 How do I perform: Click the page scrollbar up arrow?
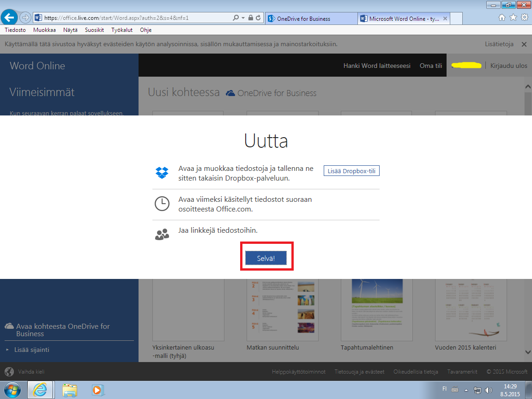[x=528, y=87]
